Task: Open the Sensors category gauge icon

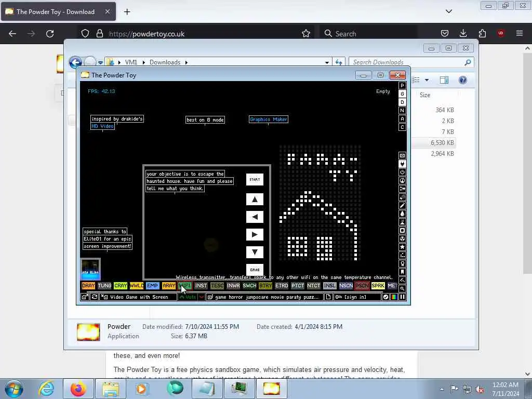Action: coord(402,180)
